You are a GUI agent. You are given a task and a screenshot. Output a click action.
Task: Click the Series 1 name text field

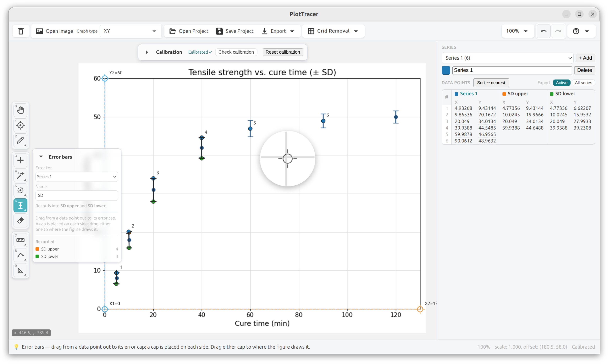(x=512, y=70)
